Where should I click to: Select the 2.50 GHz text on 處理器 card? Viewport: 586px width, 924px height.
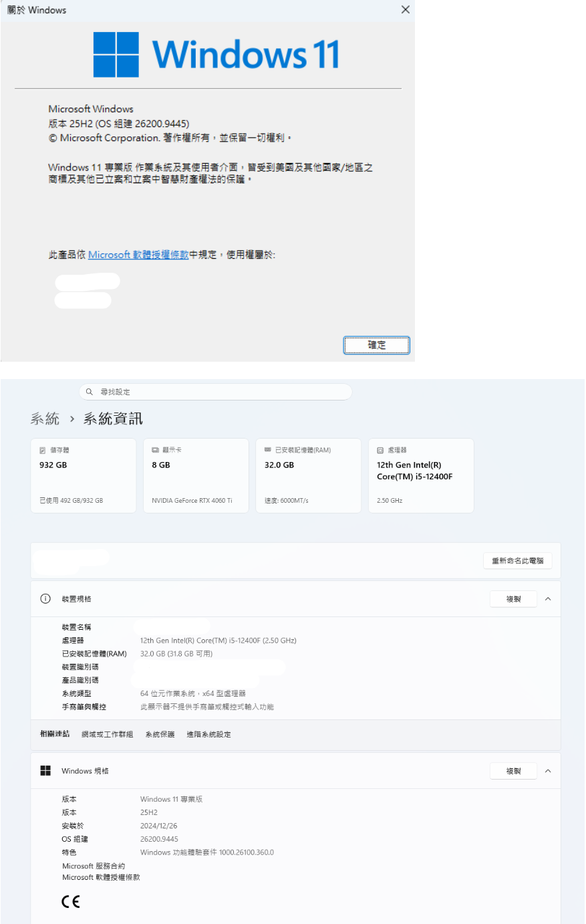390,500
